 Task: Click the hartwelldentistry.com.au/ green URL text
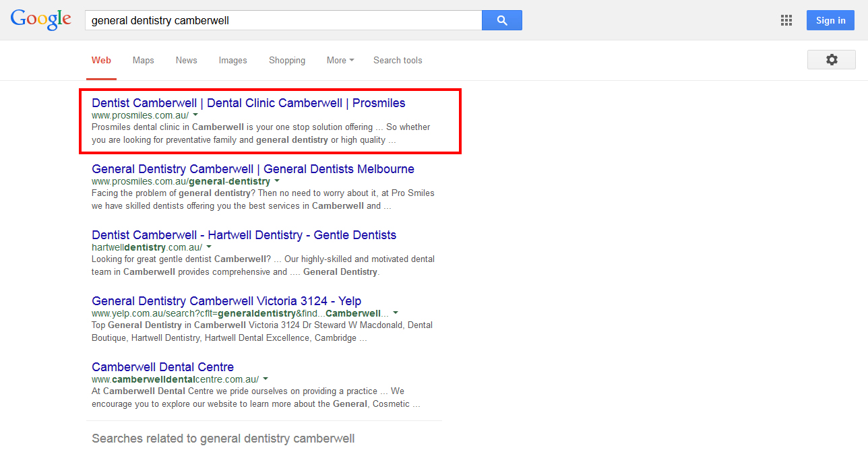(x=147, y=247)
